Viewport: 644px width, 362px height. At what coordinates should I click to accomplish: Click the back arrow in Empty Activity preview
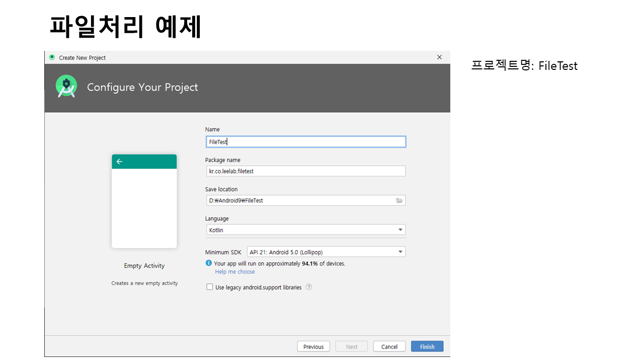[119, 161]
